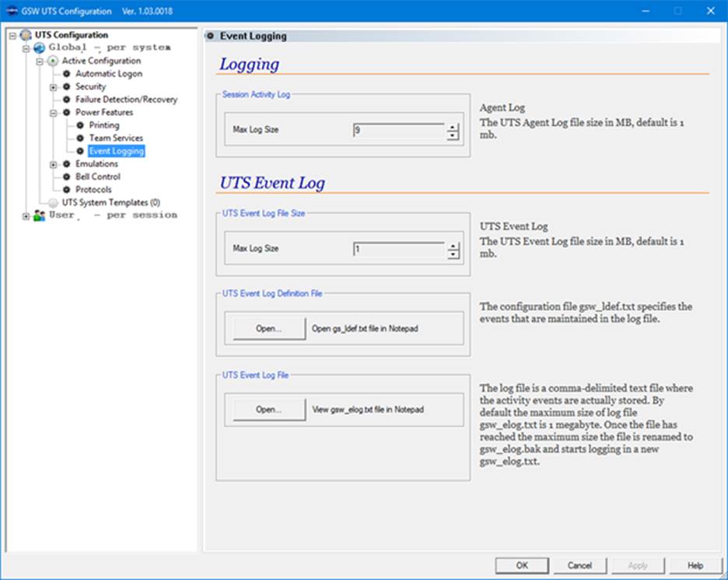Click the 'Logging' section heading

click(x=250, y=64)
